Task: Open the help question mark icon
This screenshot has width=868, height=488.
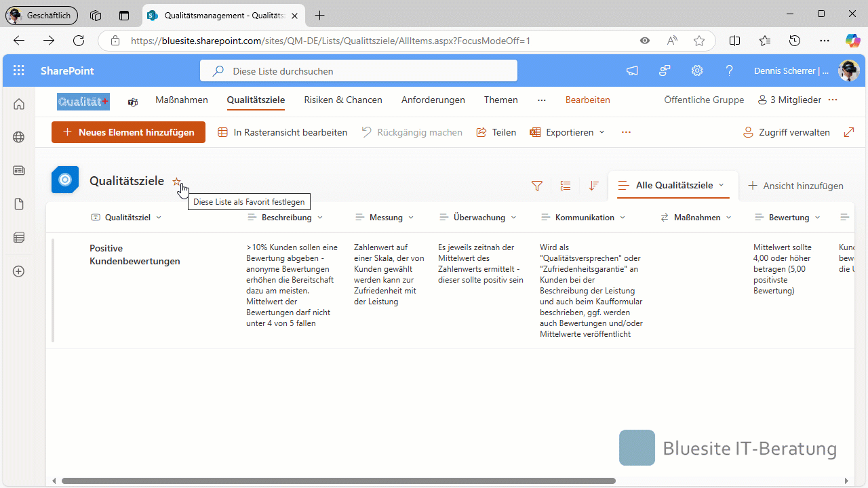Action: [x=730, y=70]
